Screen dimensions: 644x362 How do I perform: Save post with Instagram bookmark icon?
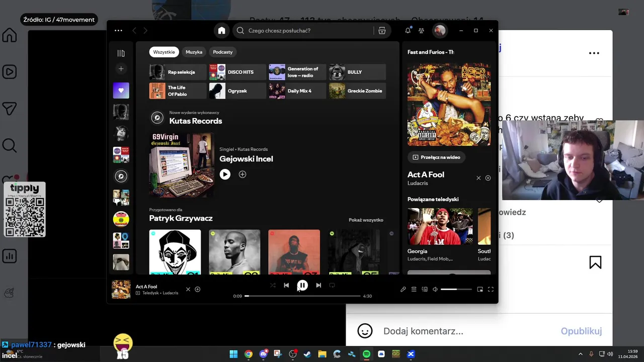pyautogui.click(x=595, y=262)
